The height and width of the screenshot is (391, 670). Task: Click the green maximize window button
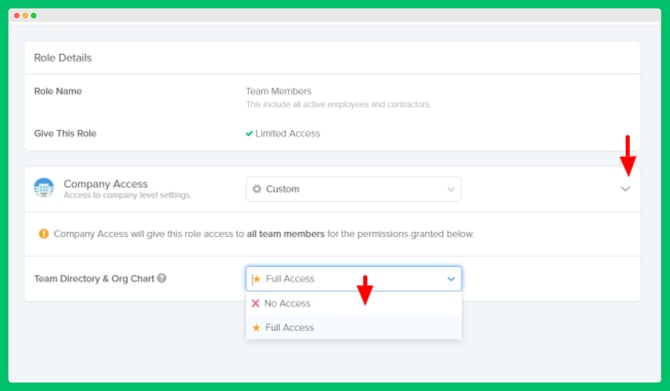[x=33, y=15]
